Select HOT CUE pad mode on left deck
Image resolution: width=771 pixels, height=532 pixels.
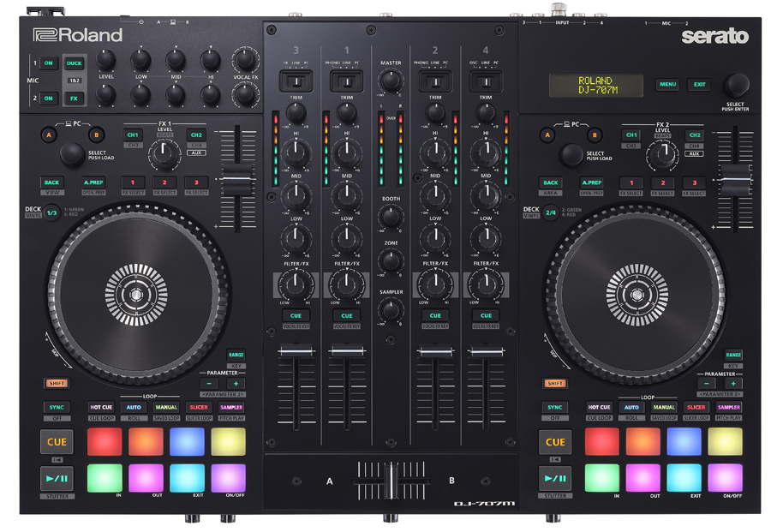coord(101,407)
